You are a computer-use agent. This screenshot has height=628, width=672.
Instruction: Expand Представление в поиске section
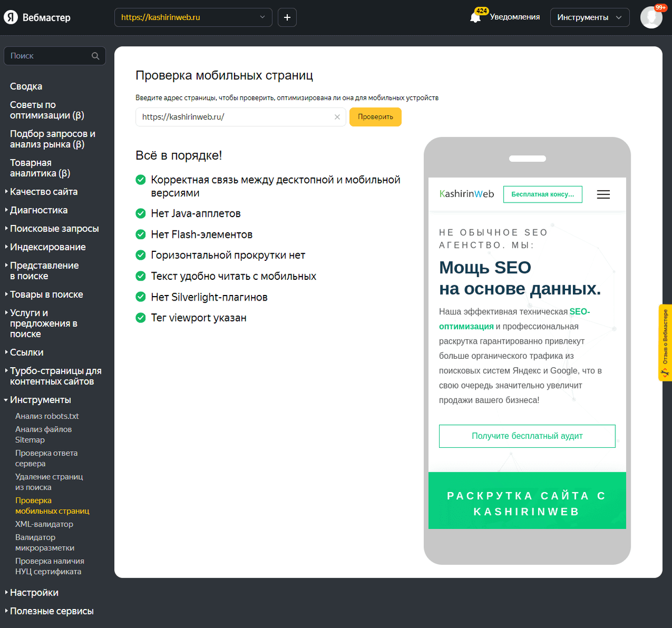pyautogui.click(x=44, y=270)
